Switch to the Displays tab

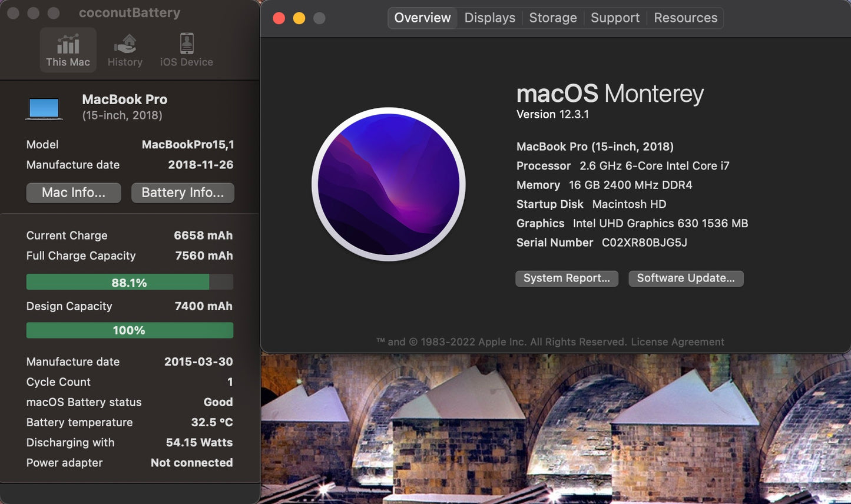489,18
